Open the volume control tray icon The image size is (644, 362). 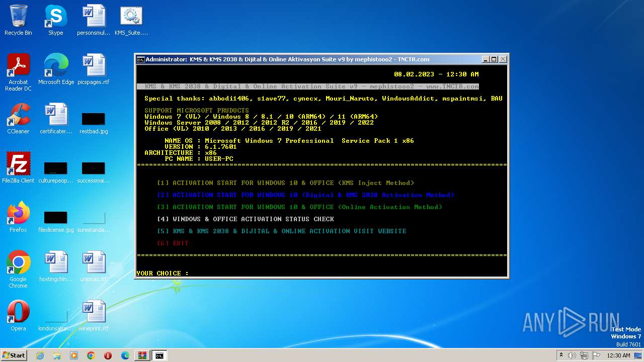572,355
